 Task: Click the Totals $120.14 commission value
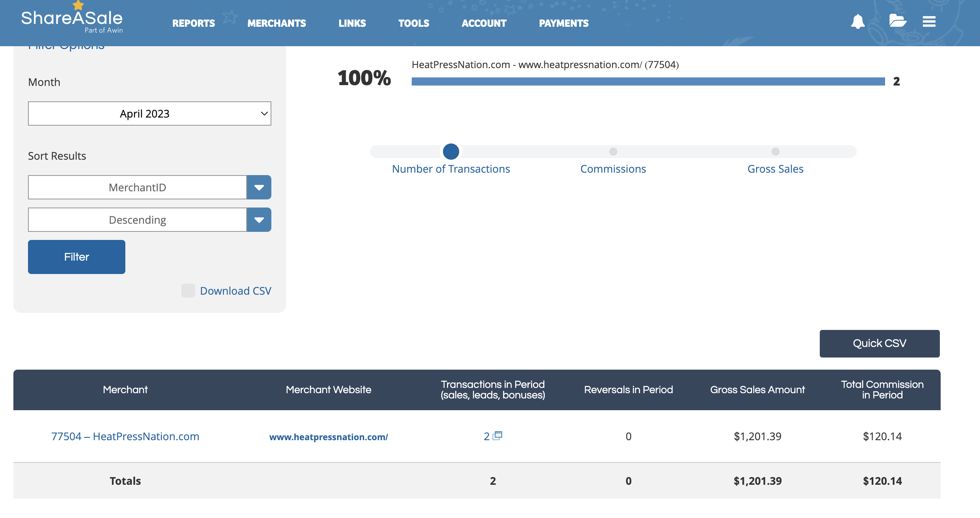coord(882,481)
